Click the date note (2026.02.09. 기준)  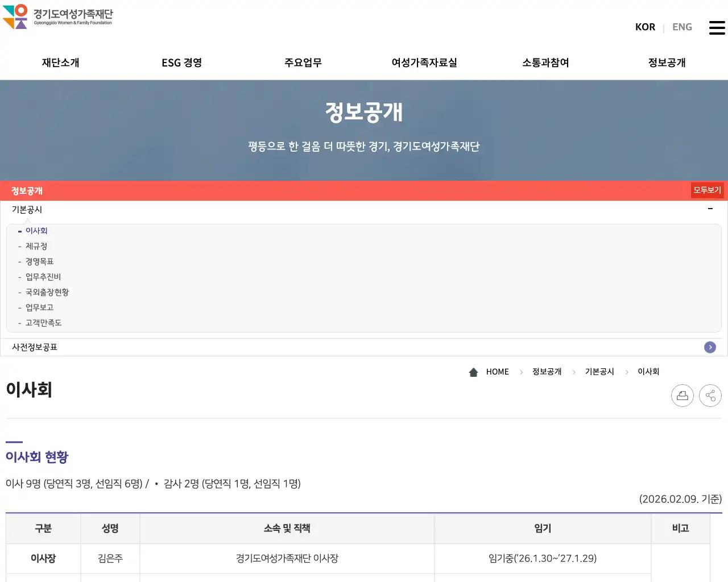pos(680,499)
